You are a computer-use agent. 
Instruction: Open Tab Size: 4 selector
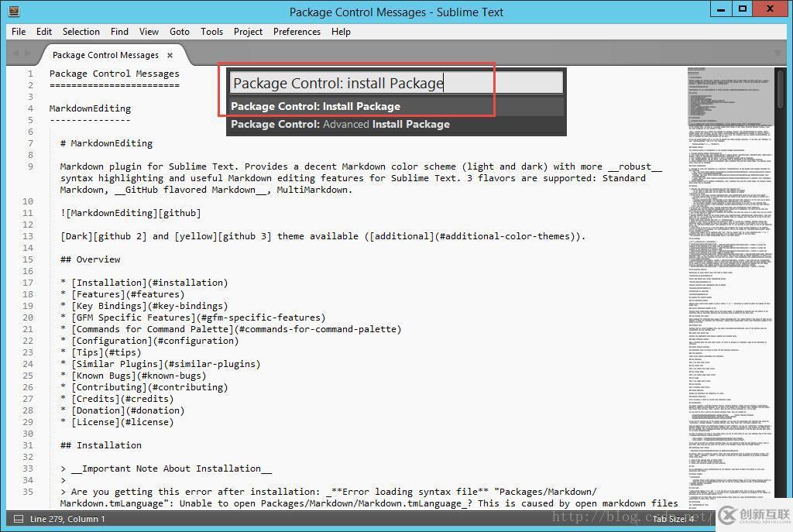pyautogui.click(x=673, y=519)
